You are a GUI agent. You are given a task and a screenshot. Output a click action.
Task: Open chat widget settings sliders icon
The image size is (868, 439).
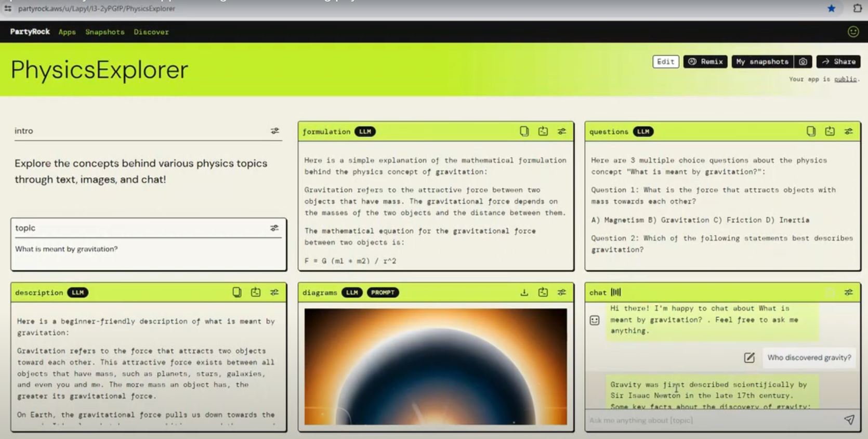848,292
